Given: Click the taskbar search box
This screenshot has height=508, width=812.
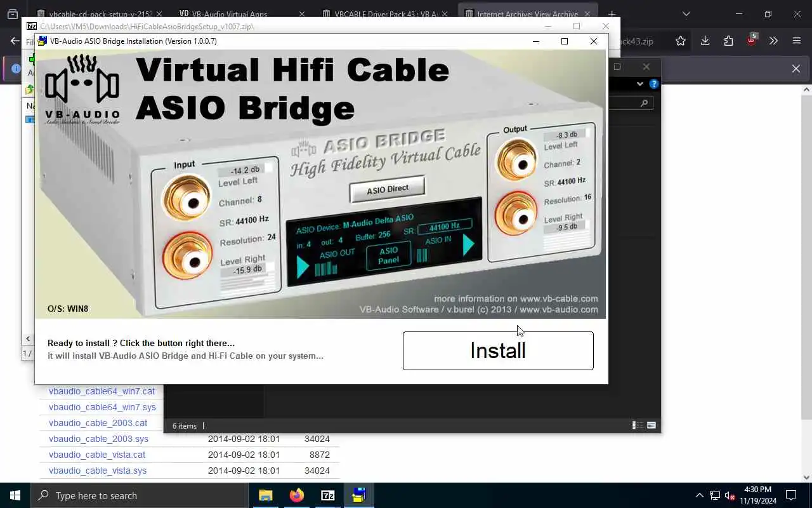Looking at the screenshot, I should 139,495.
